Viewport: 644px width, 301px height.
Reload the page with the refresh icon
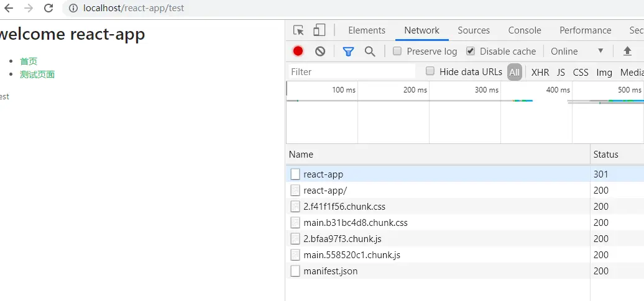click(48, 8)
